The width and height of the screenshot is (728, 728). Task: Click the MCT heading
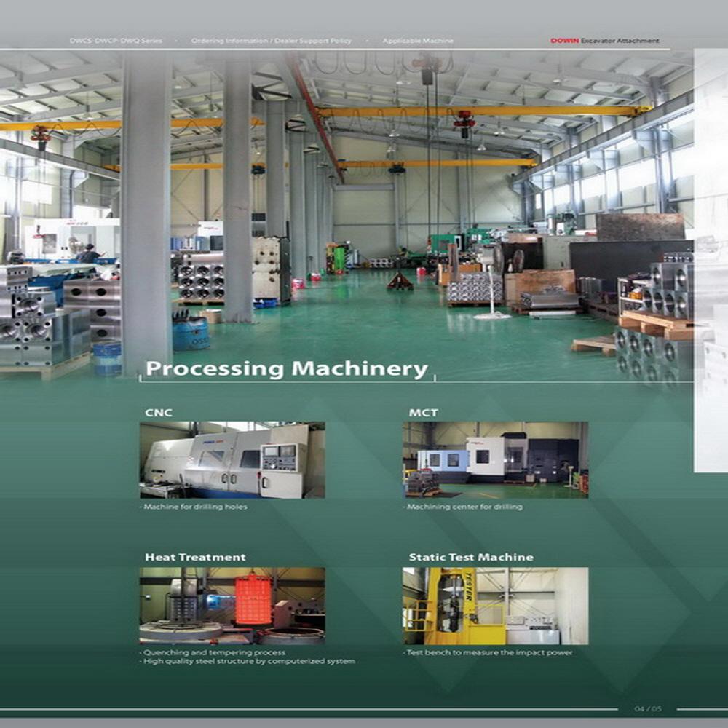[x=424, y=413]
